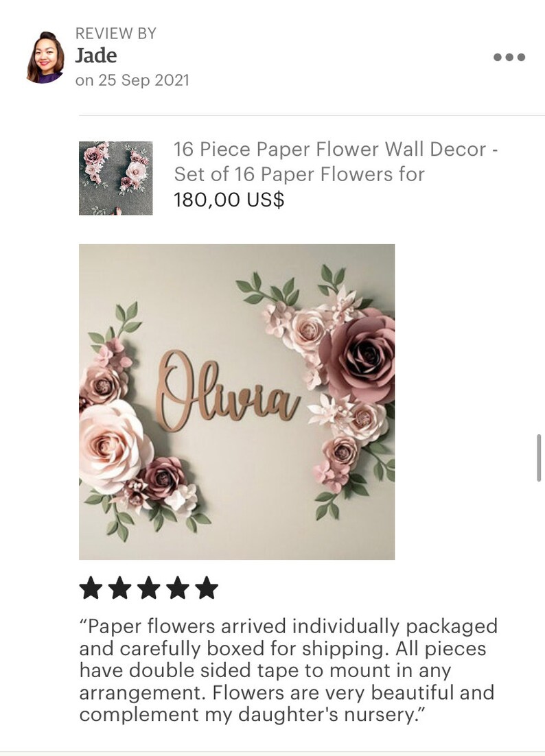This screenshot has height=756, width=545.
Task: Click the page scrollbar handle
Action: coord(539,458)
